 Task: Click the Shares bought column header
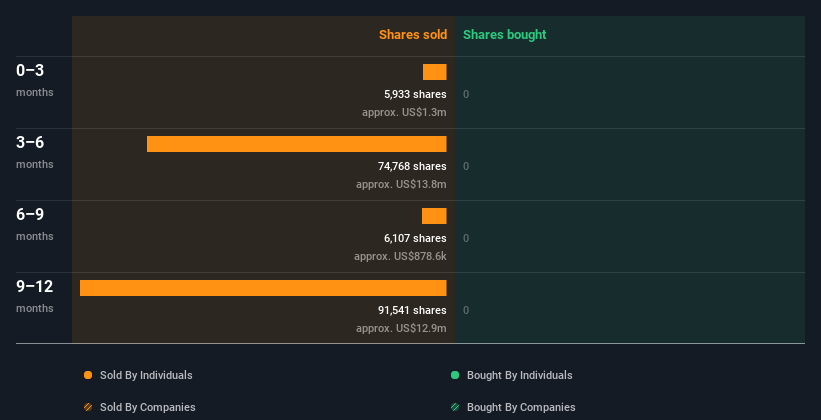pos(505,35)
